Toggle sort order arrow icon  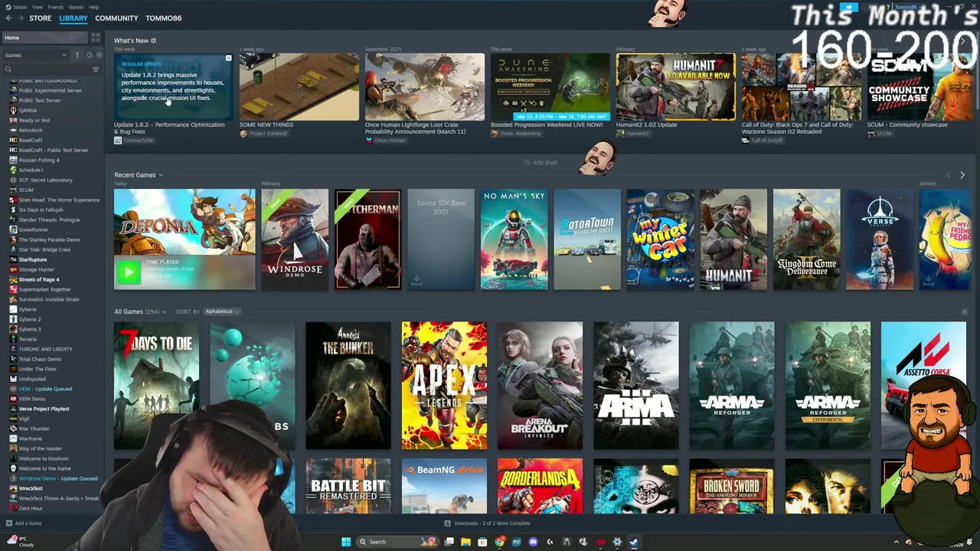pyautogui.click(x=77, y=55)
